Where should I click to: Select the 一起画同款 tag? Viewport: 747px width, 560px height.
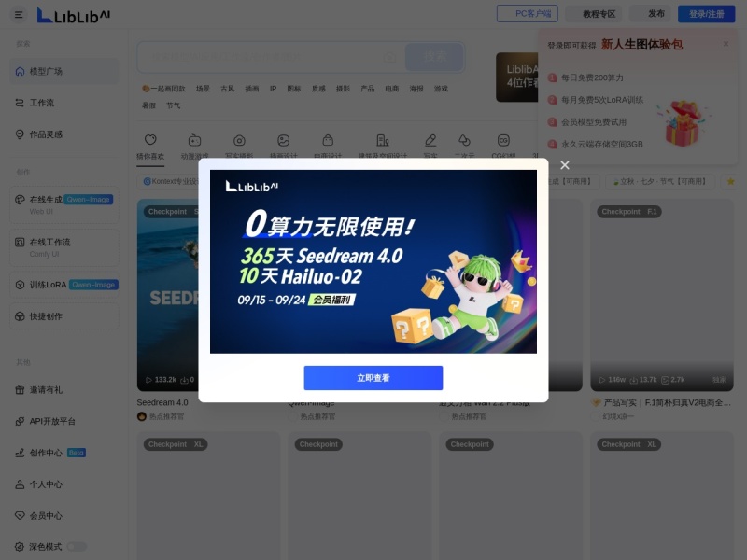tap(163, 89)
